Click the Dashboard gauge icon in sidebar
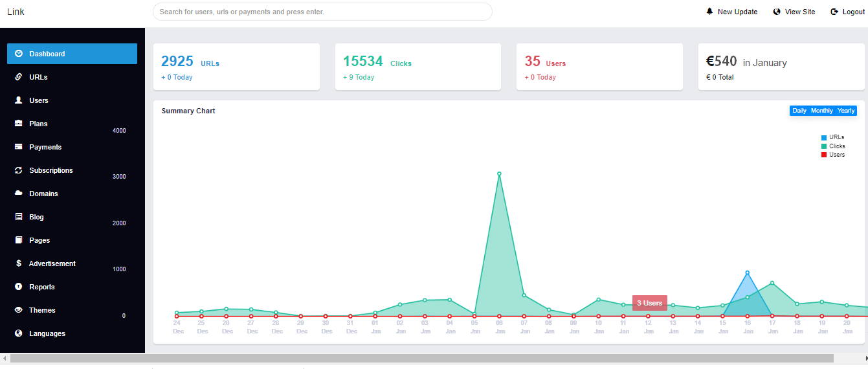Viewport: 868px width, 369px height. (19, 54)
